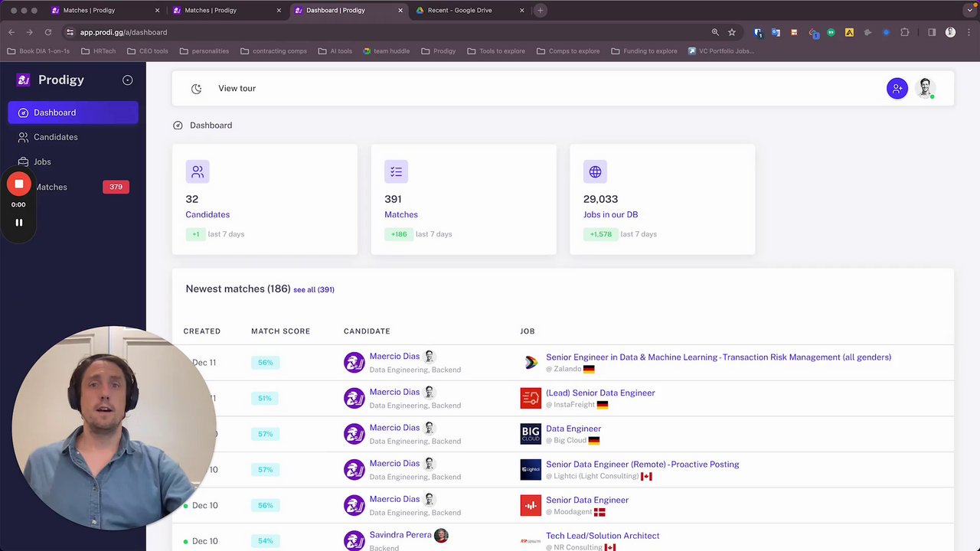Open the Funding to explore bookmark folder

[644, 51]
